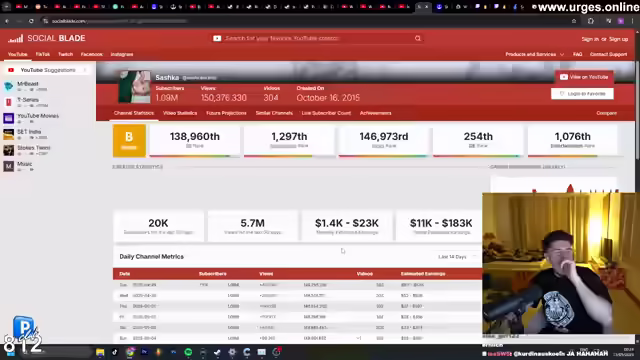Click the Compare link
The height and width of the screenshot is (360, 640).
(x=607, y=113)
